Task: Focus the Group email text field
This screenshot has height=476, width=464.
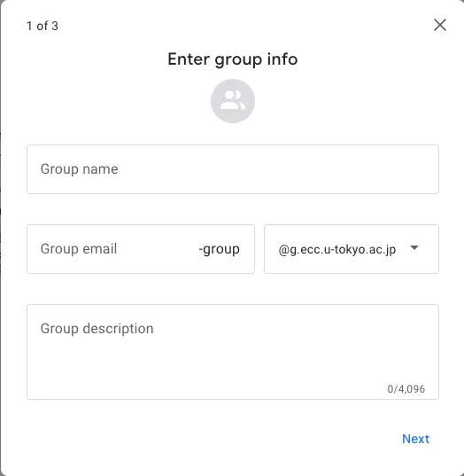Action: click(141, 249)
